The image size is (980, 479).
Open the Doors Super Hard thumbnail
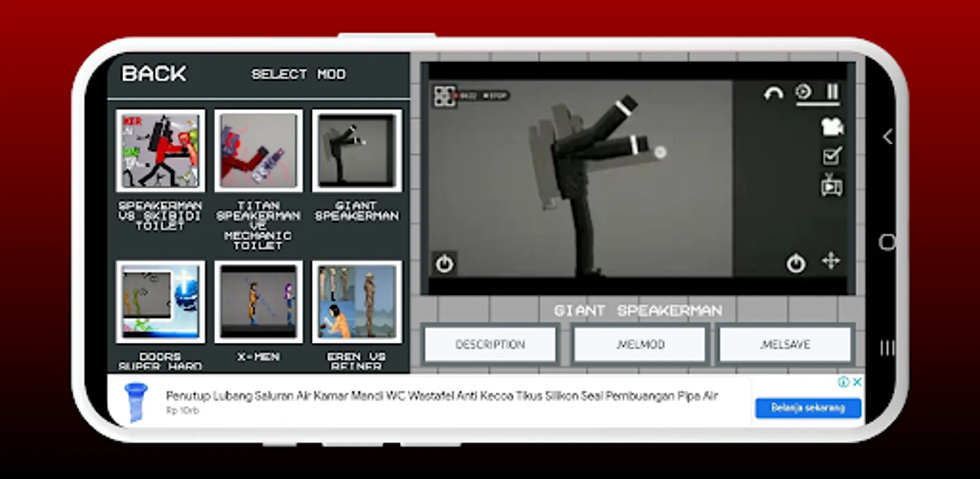(x=161, y=302)
